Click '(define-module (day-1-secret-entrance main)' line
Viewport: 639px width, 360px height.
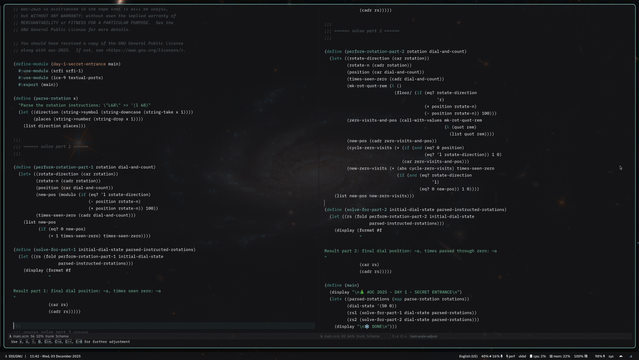(x=67, y=64)
